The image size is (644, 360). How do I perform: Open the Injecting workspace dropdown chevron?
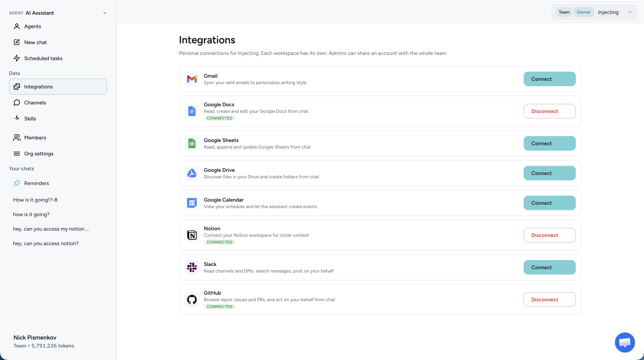(x=630, y=12)
